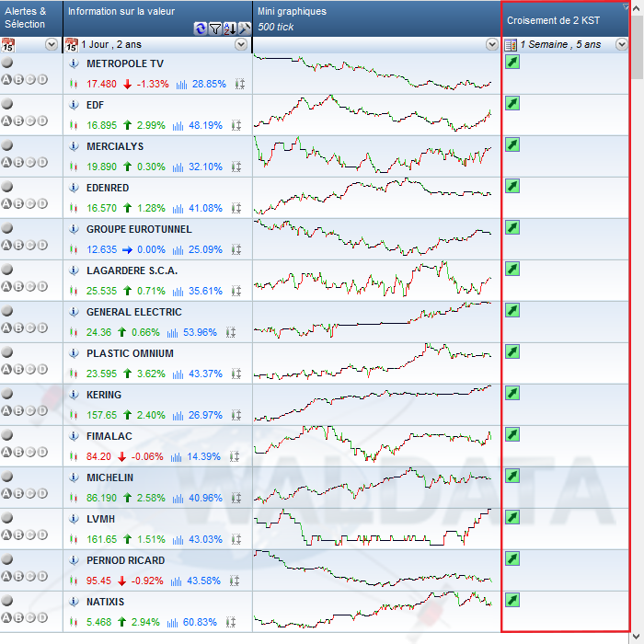Click the Information sur la valeur header

point(157,18)
